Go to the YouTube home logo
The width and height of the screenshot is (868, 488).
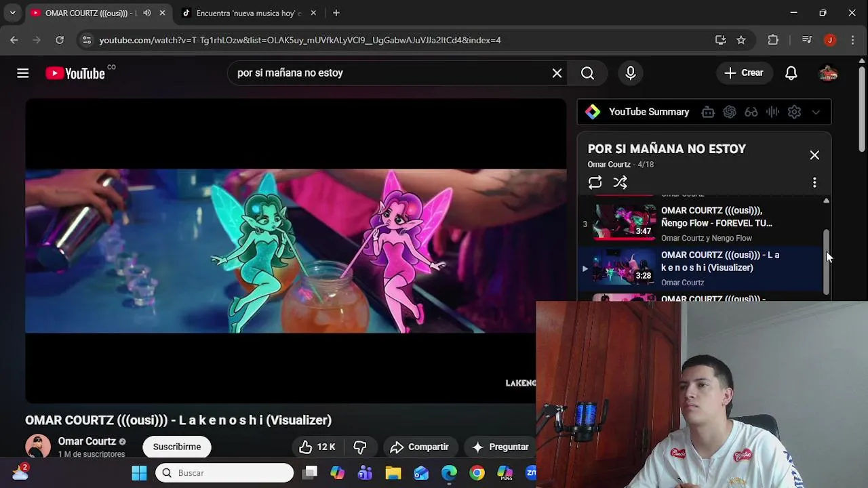point(75,73)
